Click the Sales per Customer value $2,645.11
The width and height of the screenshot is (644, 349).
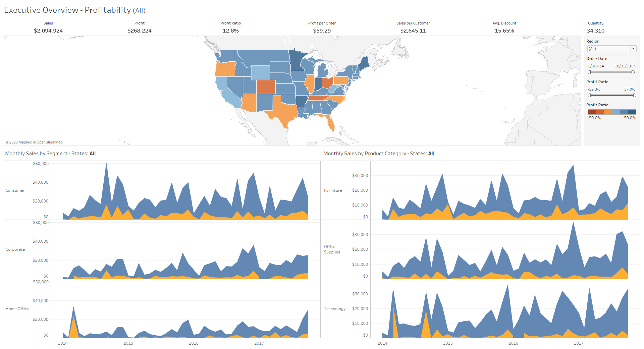(x=413, y=31)
